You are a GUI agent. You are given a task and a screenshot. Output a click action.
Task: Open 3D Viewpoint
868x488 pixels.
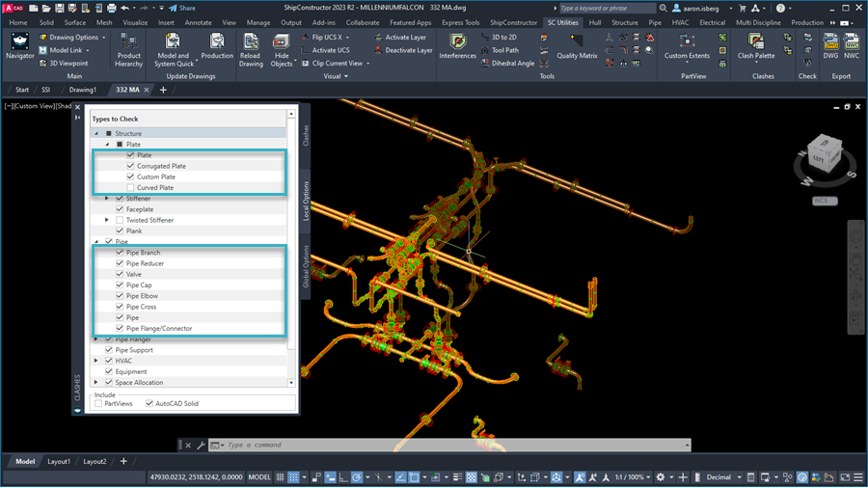pyautogui.click(x=64, y=63)
